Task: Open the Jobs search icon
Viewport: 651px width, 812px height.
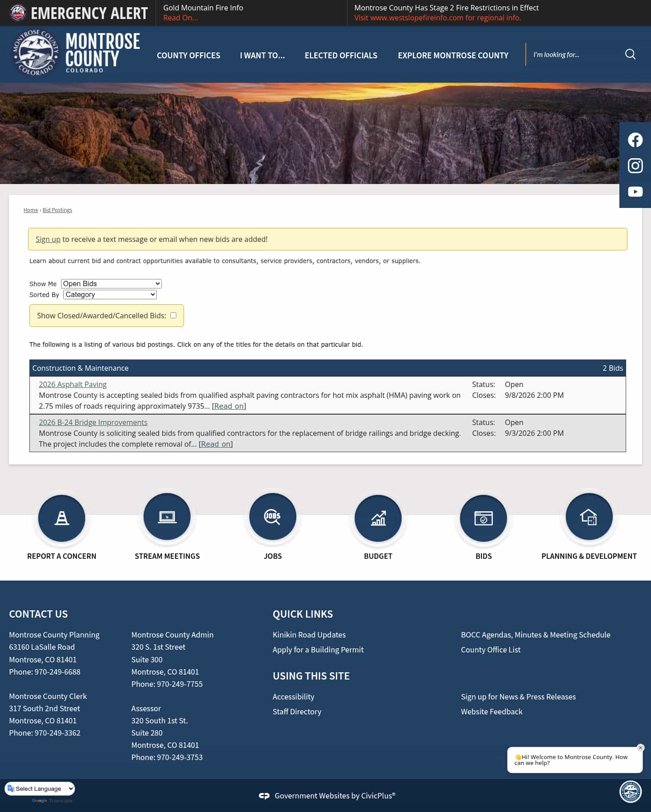Action: click(x=273, y=516)
